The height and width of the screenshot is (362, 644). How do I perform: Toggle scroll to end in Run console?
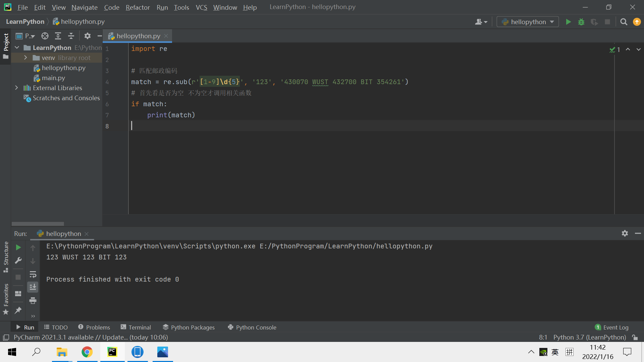tap(33, 287)
